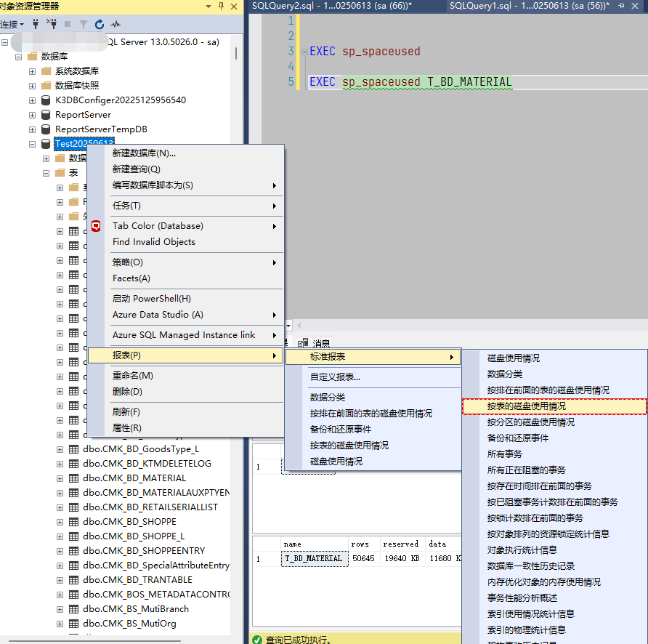Click the dbo.CMK_BD_MATERIAL table icon
Screen dimensions: 648x644
pyautogui.click(x=73, y=478)
